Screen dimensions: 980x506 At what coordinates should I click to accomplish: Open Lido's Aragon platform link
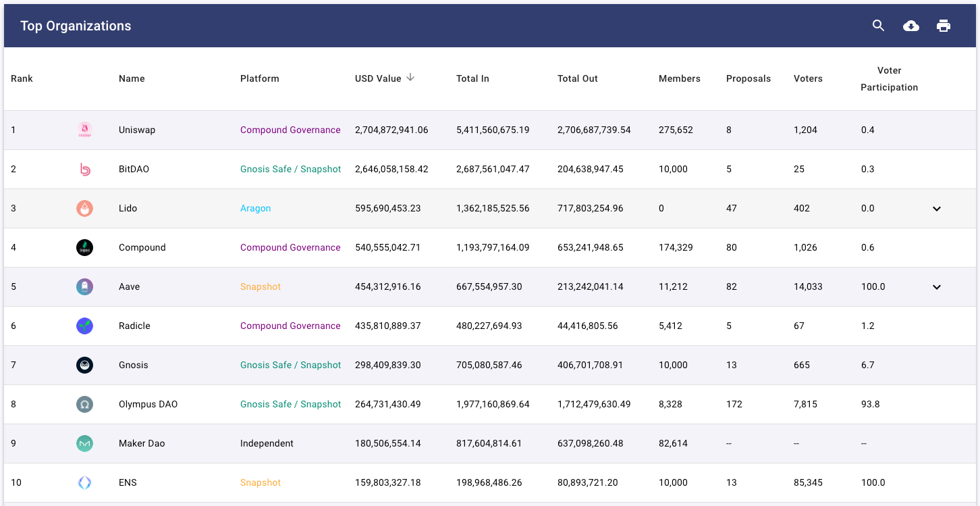click(x=256, y=208)
